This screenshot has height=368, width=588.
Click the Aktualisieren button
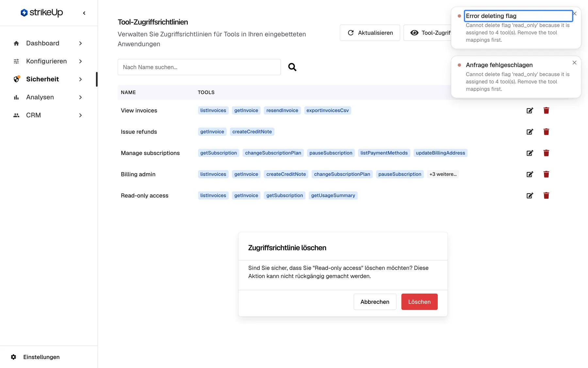pyautogui.click(x=370, y=33)
